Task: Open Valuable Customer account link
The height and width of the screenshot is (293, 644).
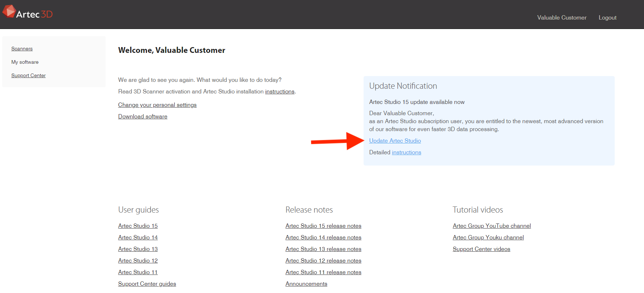Action: [562, 17]
